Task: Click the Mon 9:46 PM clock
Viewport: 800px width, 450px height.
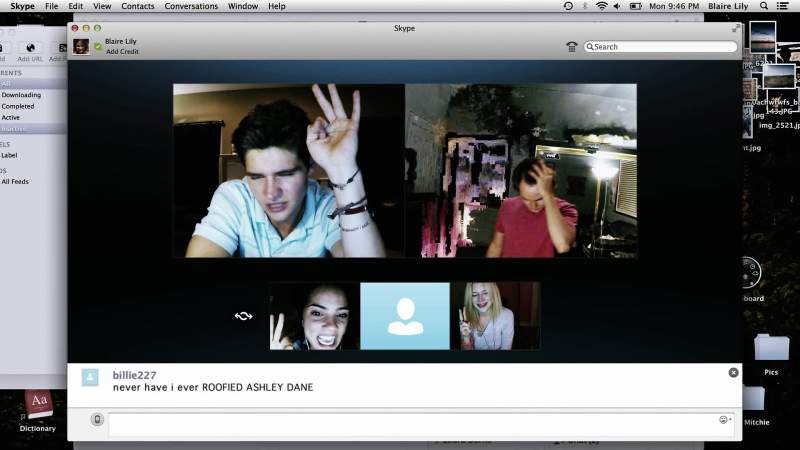Action: point(674,6)
